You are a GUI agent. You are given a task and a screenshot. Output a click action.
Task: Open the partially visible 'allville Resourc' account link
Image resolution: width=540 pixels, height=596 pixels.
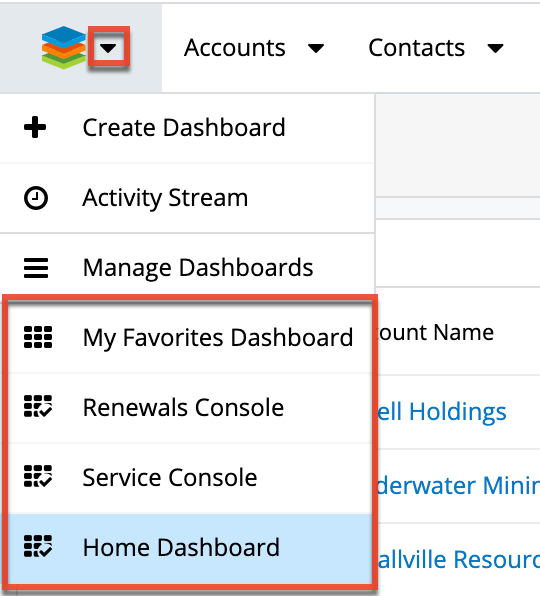pos(458,560)
